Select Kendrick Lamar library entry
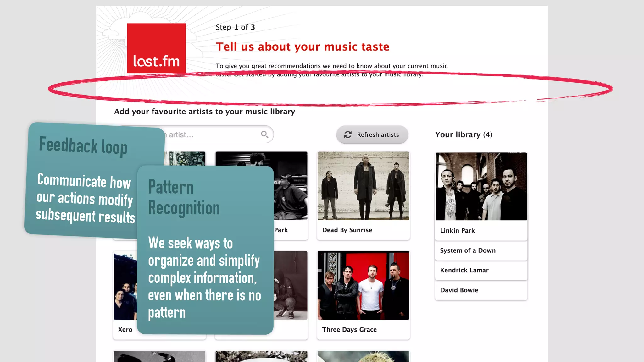The image size is (644, 362). pos(464,270)
